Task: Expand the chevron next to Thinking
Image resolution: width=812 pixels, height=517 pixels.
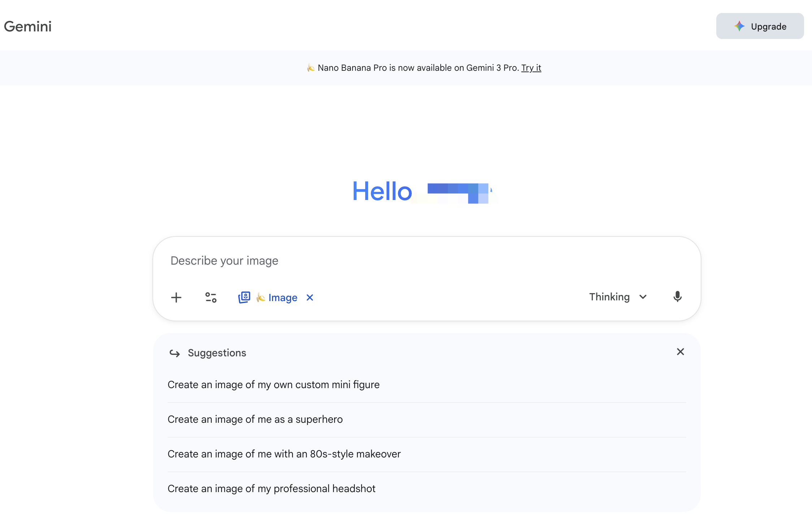Action: point(643,297)
